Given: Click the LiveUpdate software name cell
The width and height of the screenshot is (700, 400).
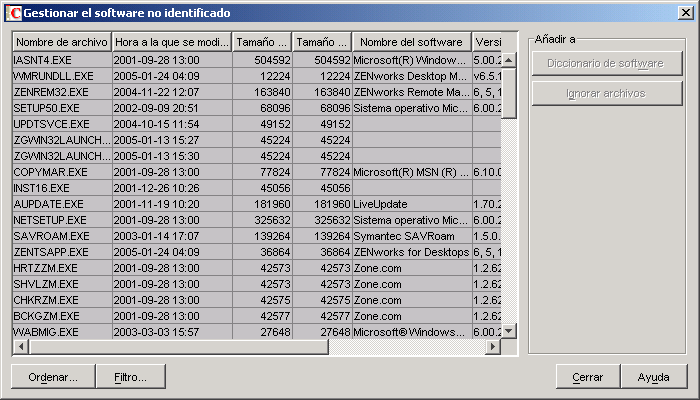Looking at the screenshot, I should (412, 204).
